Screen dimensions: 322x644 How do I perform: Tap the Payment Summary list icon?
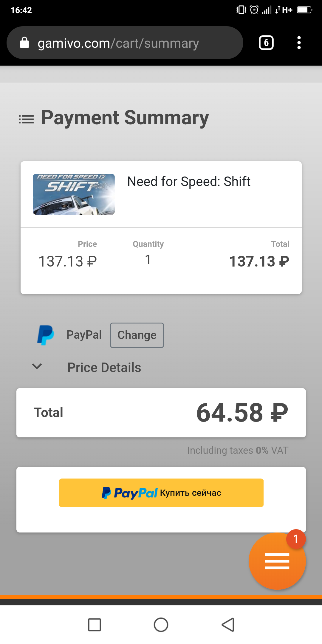pos(26,119)
